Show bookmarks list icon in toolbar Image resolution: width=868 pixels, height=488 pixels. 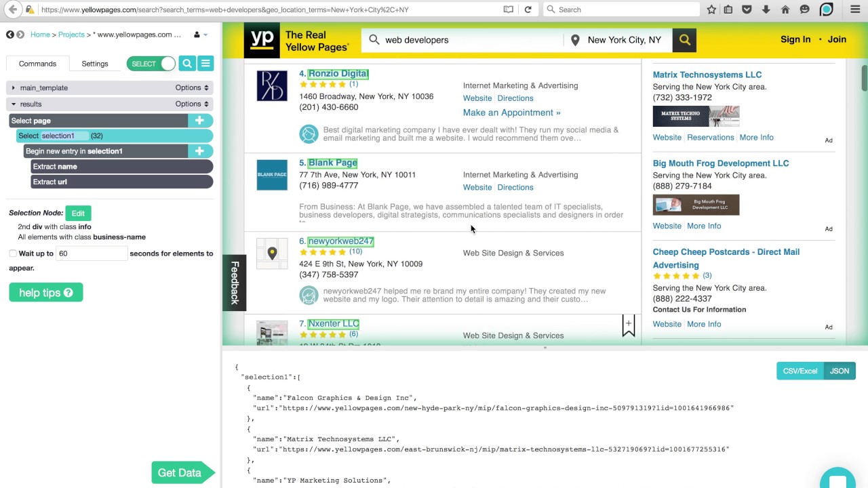point(728,9)
